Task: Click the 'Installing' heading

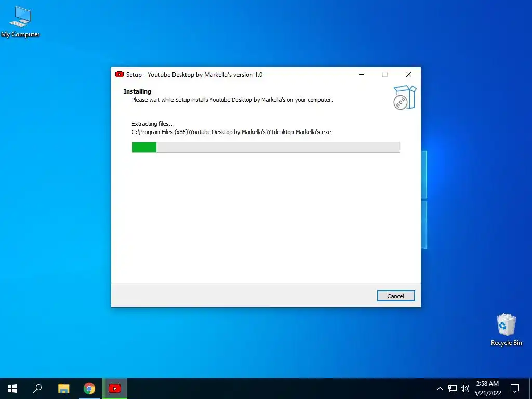Action: click(x=137, y=91)
